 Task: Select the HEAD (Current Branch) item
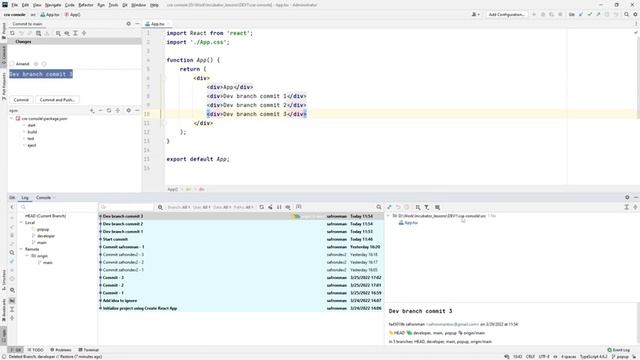45,216
